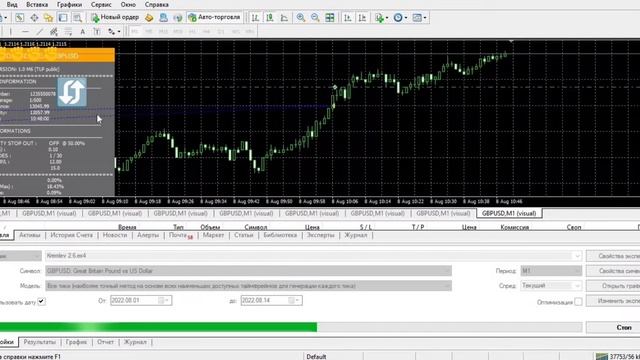This screenshot has height=360, width=640.
Task: Open the Market Watch window icon
Action: coord(19,18)
